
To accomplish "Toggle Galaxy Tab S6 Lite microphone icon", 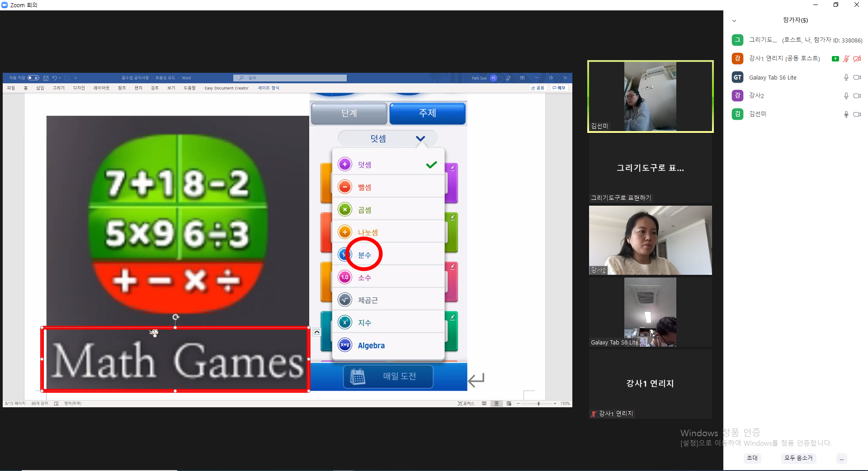I will tap(846, 77).
